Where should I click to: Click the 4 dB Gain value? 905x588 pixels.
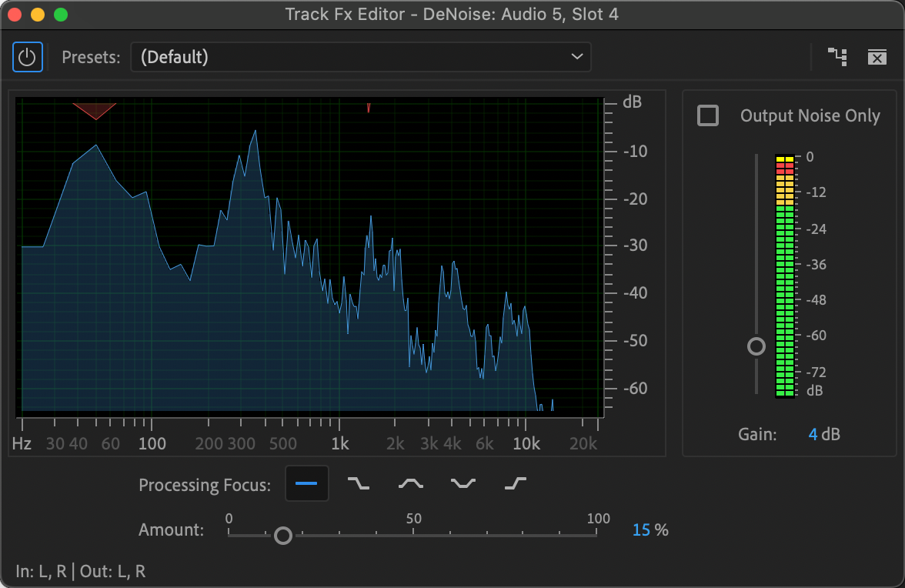(823, 434)
